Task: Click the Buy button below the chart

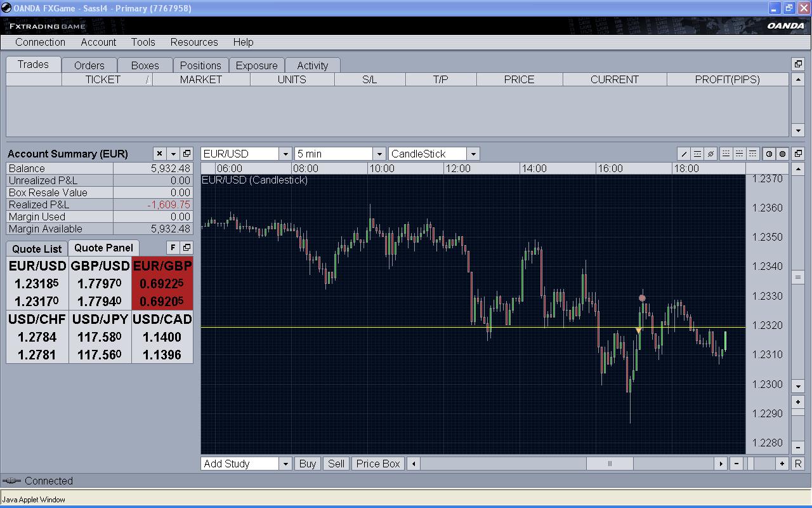Action: click(308, 464)
